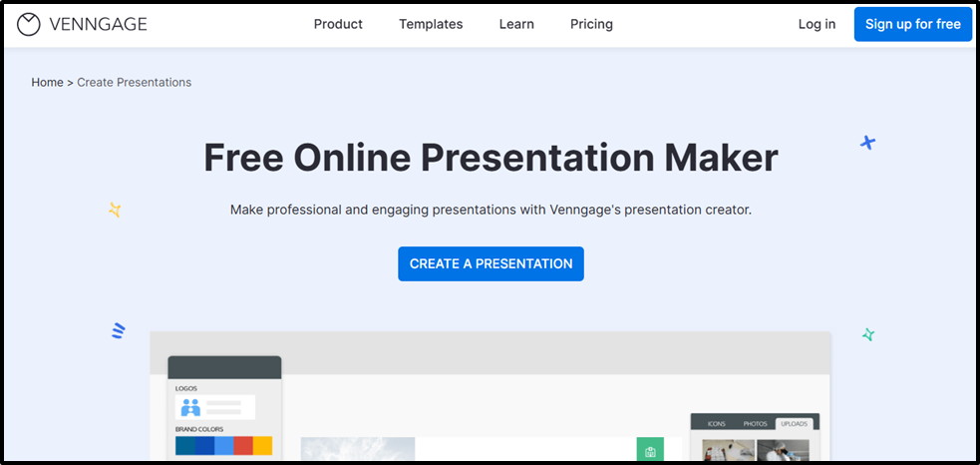Go to Home via breadcrumb
Viewport: 980px width, 465px height.
pos(48,83)
